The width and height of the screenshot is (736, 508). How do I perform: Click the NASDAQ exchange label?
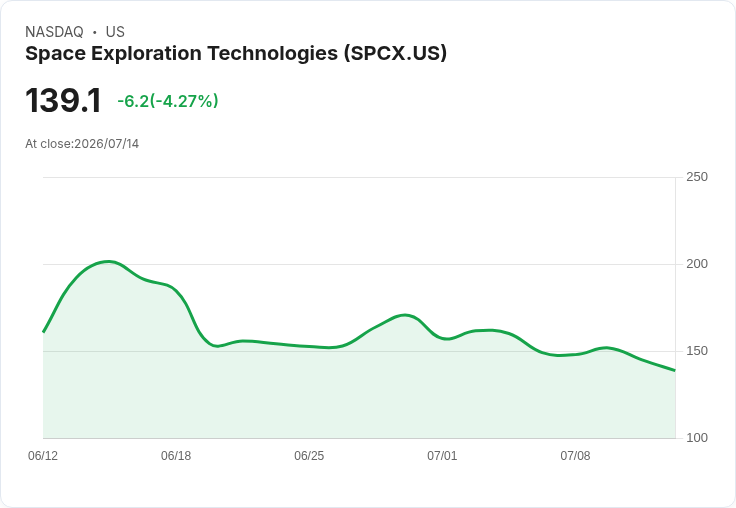coord(54,32)
